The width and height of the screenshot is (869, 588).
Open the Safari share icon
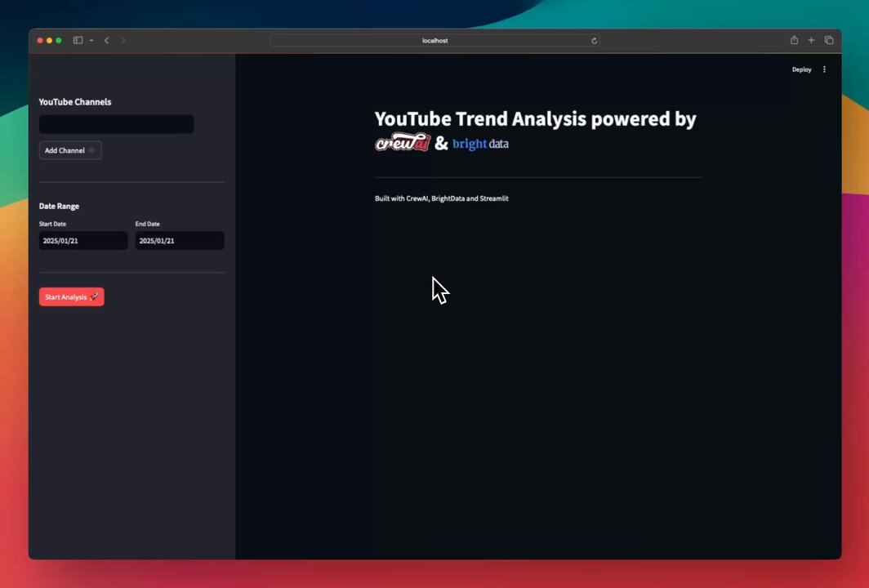(x=794, y=40)
